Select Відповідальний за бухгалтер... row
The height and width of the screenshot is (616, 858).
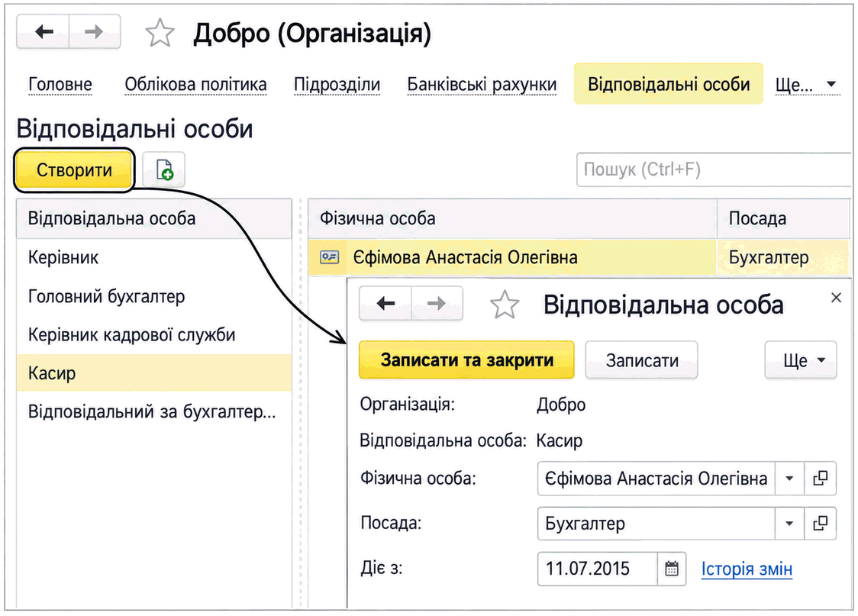click(153, 411)
